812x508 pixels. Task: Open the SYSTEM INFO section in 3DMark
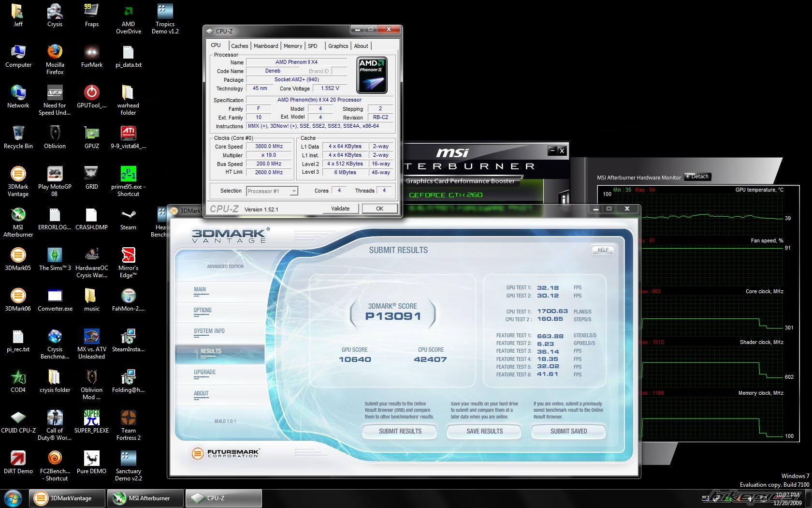coord(209,331)
